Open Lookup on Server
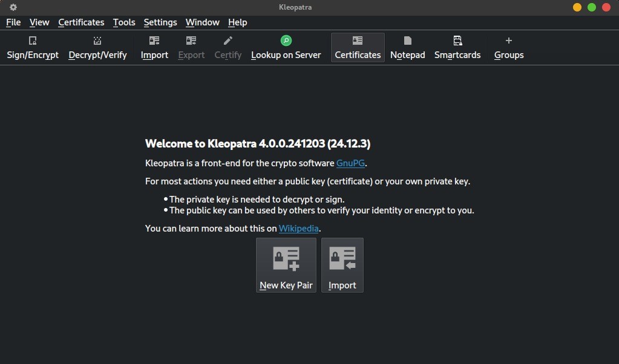 (286, 48)
